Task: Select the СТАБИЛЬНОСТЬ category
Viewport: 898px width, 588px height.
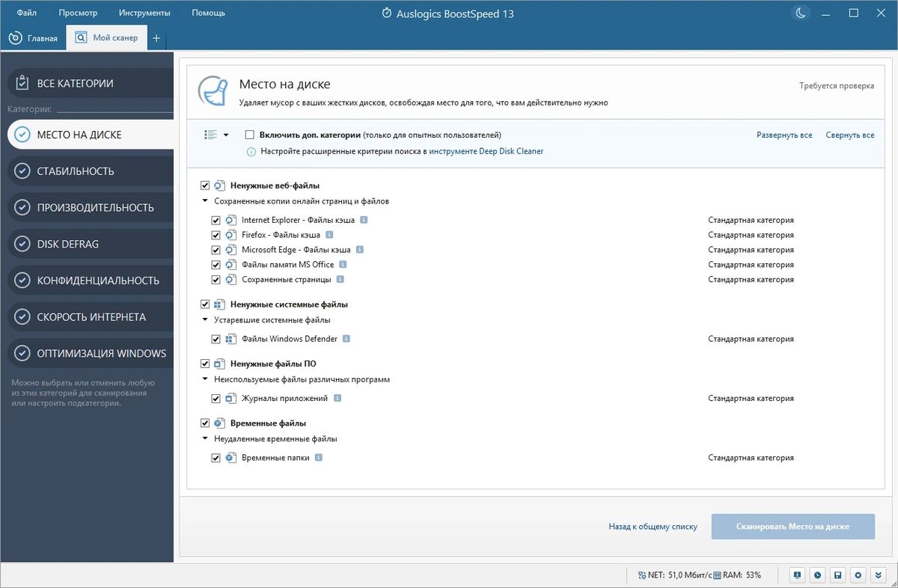Action: [x=91, y=171]
